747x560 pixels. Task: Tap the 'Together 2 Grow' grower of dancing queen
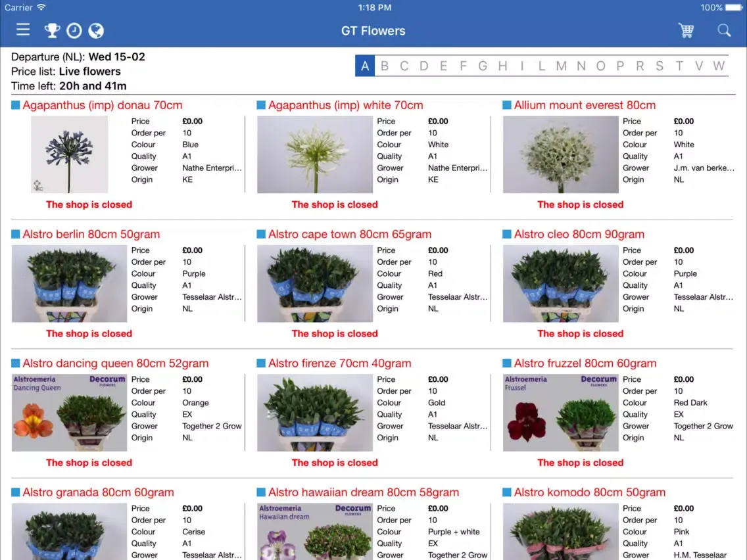tap(212, 426)
